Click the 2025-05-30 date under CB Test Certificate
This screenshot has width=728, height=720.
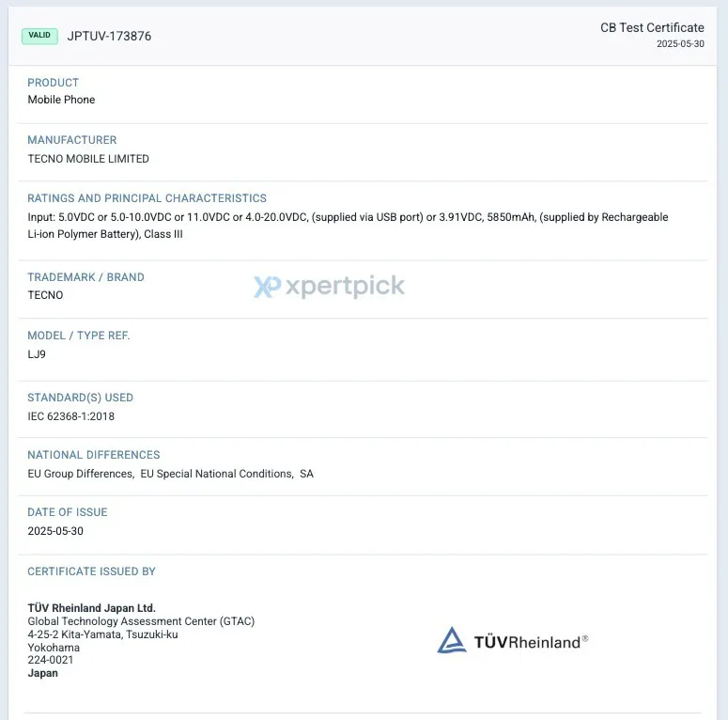pyautogui.click(x=680, y=43)
